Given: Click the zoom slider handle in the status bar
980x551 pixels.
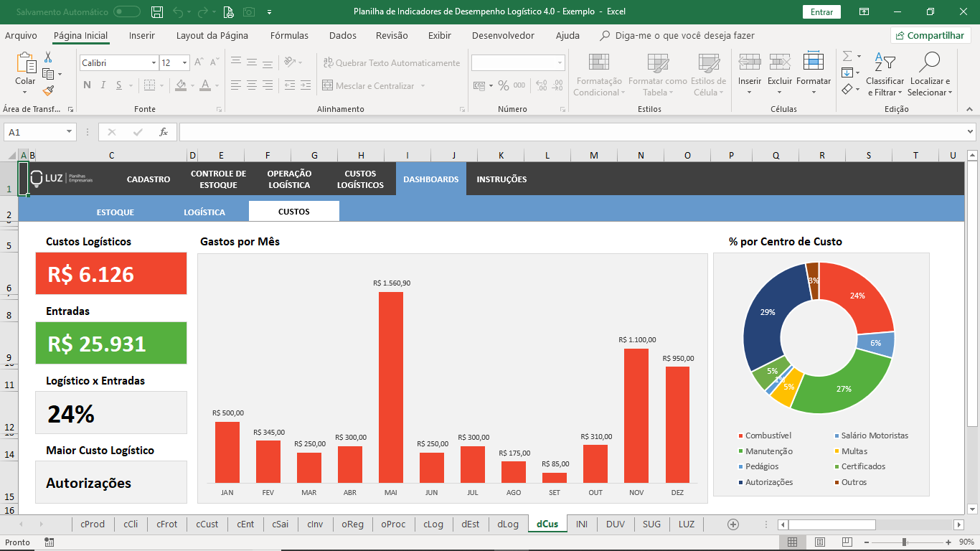Looking at the screenshot, I should (905, 542).
